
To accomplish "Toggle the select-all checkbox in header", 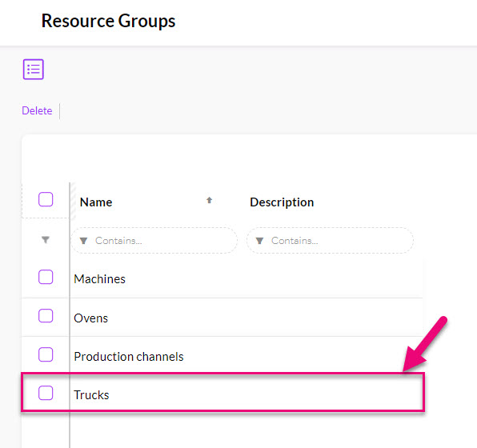I will [x=46, y=199].
